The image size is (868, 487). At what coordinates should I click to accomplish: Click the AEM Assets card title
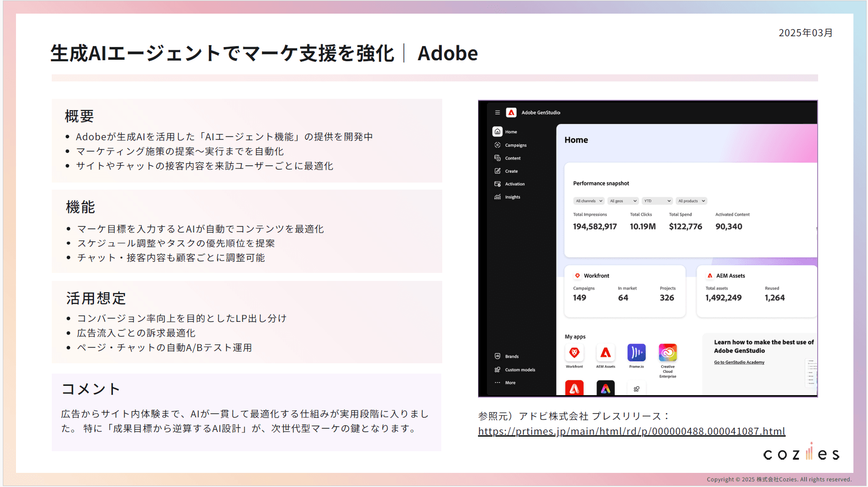731,276
